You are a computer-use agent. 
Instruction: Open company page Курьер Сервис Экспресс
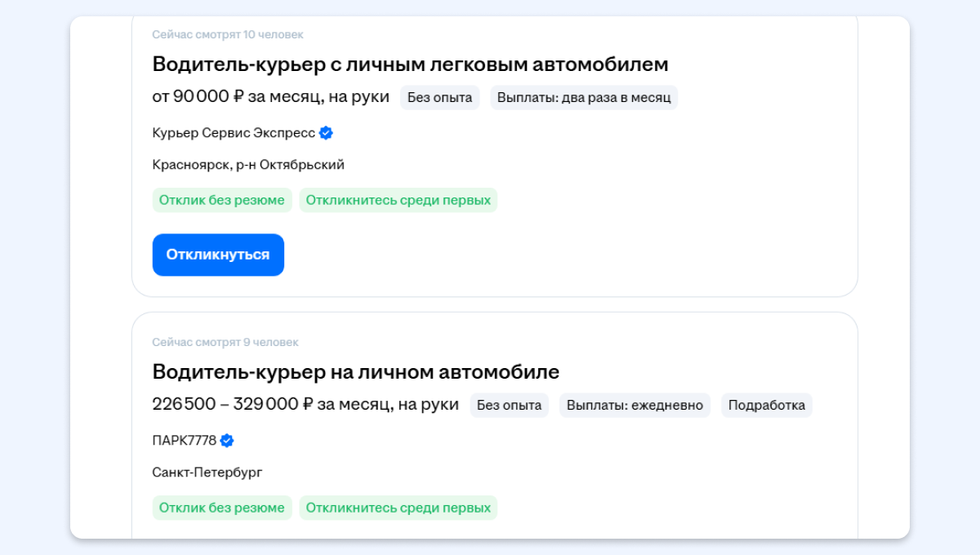coord(234,133)
